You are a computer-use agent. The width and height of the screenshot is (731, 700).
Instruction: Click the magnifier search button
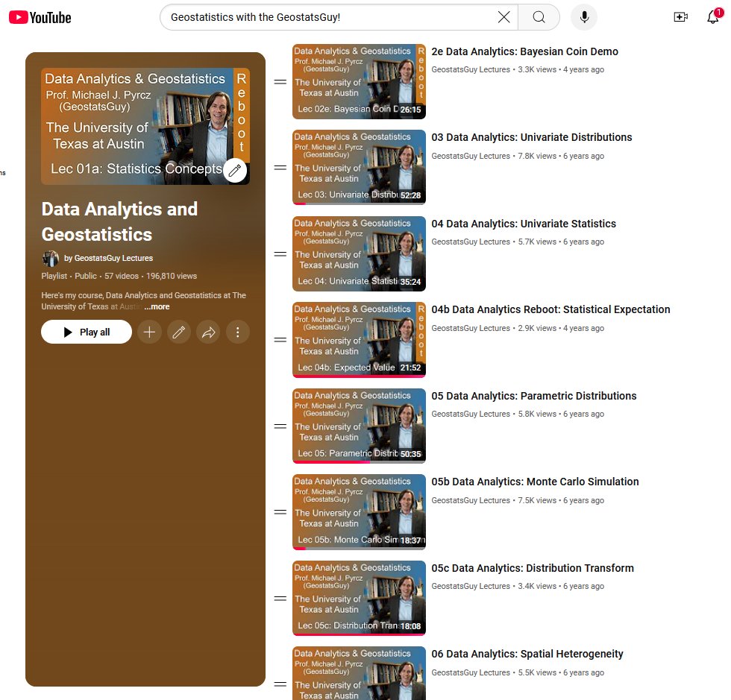pyautogui.click(x=539, y=17)
